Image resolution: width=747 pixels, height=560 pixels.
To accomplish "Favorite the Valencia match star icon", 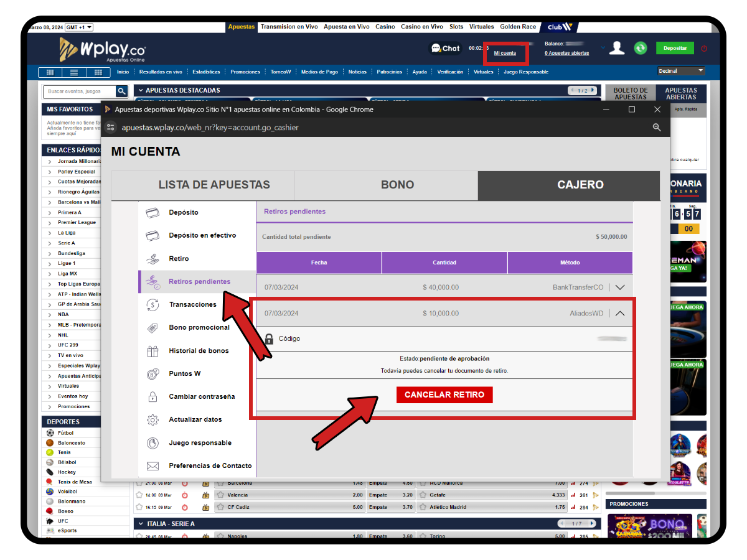I will coord(220,495).
